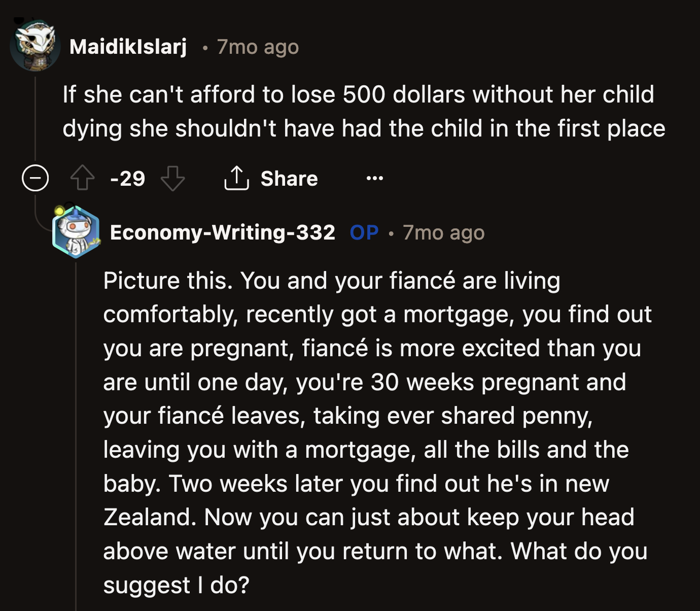Click the Share icon under the top comment
The width and height of the screenshot is (700, 611).
[237, 178]
